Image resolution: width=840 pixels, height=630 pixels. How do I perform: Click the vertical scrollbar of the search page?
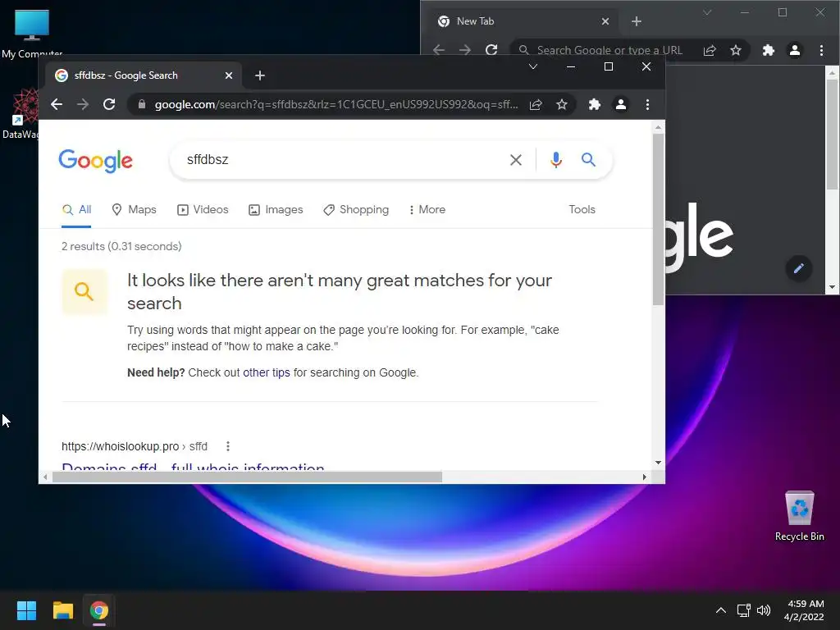(659, 220)
